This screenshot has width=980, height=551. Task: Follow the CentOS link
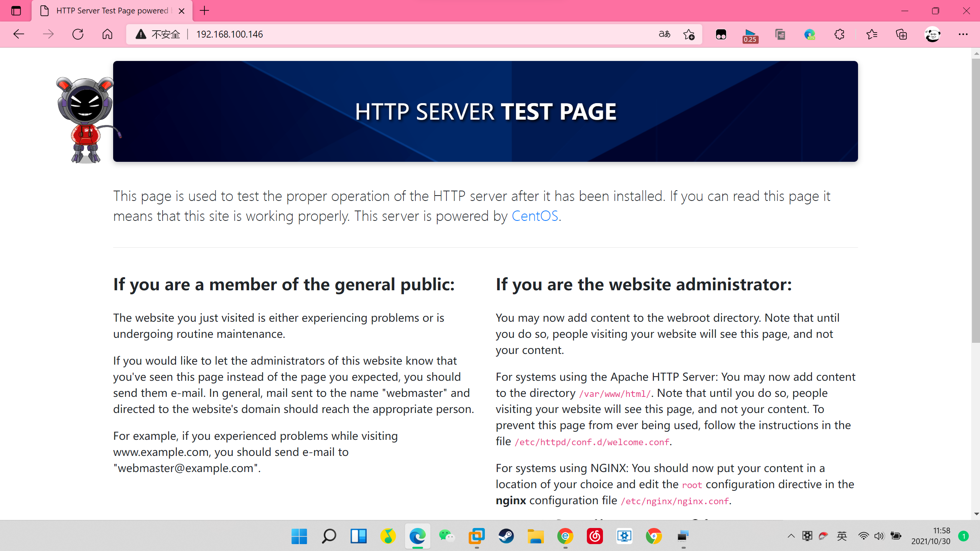point(534,216)
